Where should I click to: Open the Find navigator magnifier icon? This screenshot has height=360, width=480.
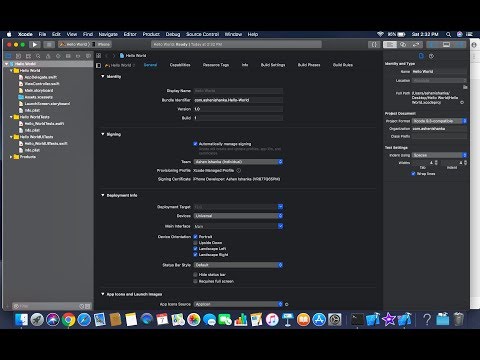(38, 56)
